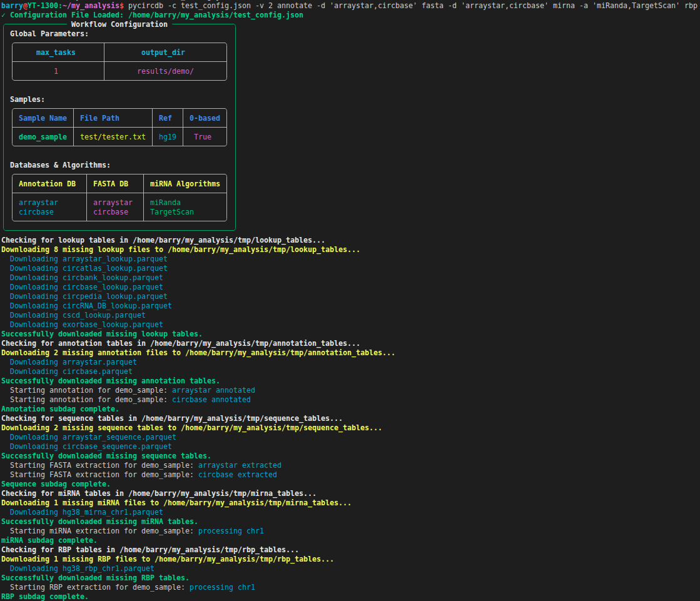Viewport: 700px width, 601px height.
Task: Click 'Checking for miRNA tables' line
Action: point(158,493)
